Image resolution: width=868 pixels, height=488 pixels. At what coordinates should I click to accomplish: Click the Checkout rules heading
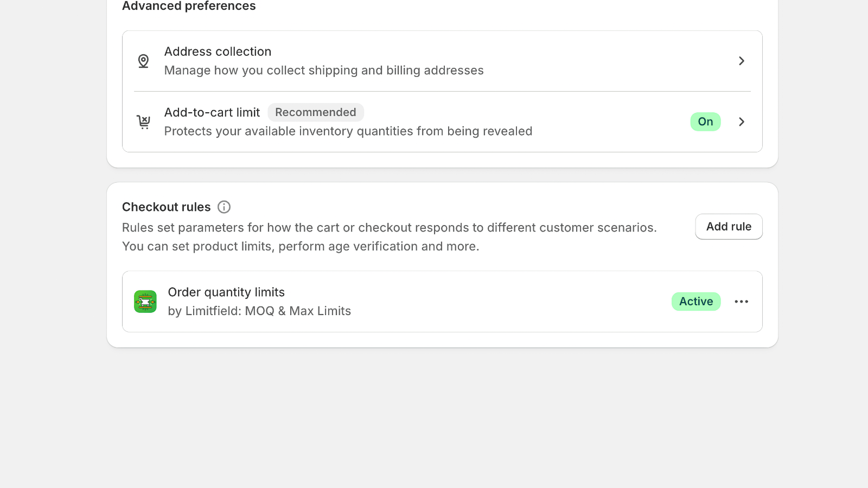pyautogui.click(x=166, y=207)
